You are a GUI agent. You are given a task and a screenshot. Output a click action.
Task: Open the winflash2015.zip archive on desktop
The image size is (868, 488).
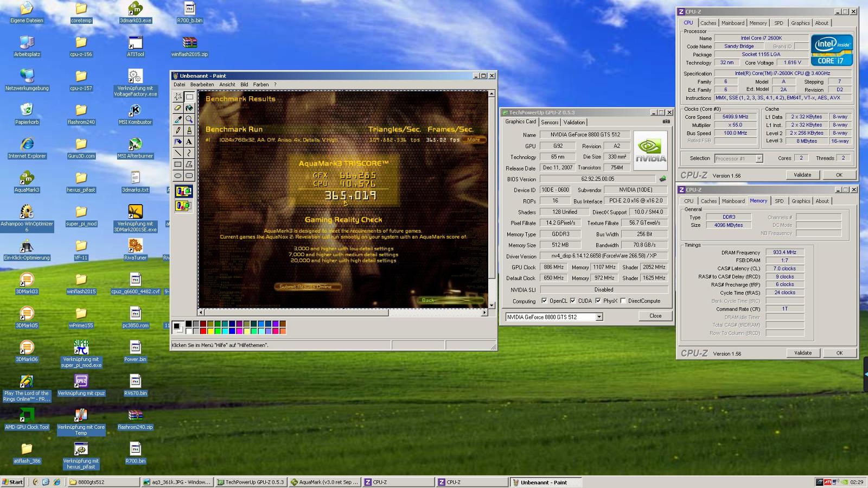(189, 46)
